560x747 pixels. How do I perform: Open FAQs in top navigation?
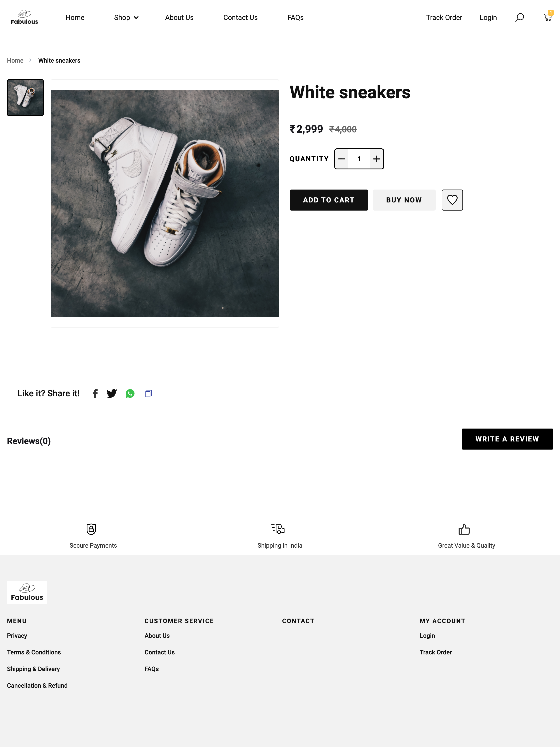pos(295,18)
